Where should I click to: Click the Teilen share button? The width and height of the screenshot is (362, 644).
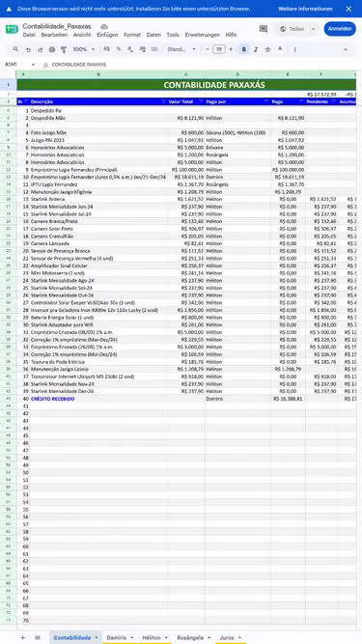point(292,29)
